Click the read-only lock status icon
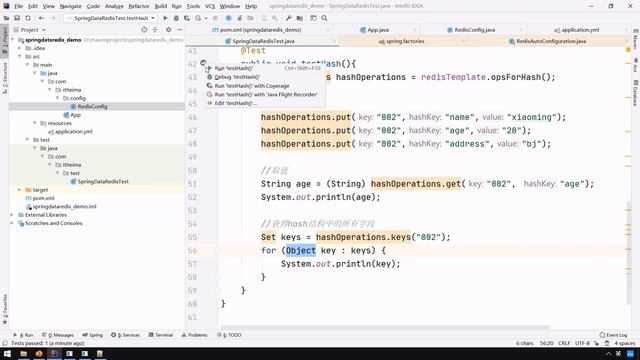Screen dimensions: 640x360 click(596, 343)
